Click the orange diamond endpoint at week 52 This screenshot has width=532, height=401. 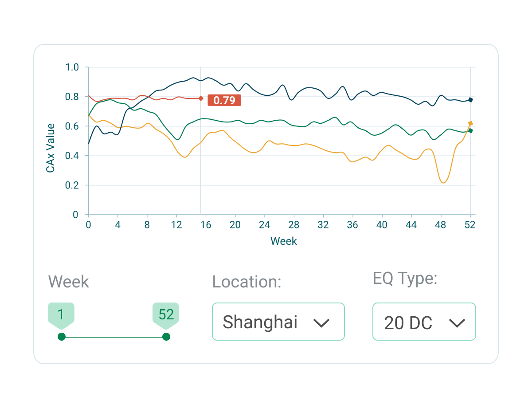(471, 123)
